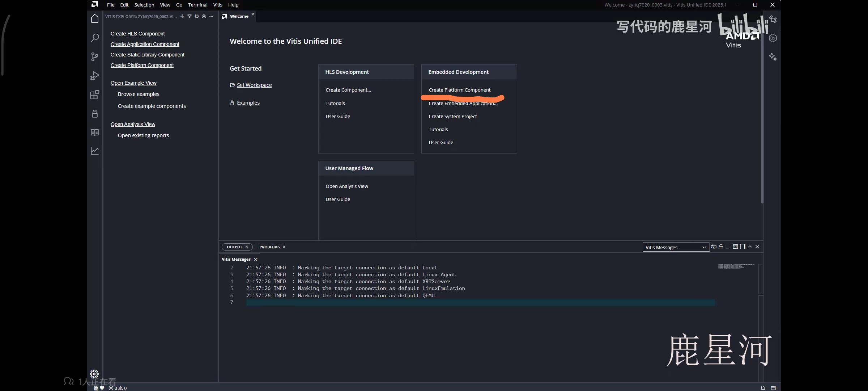Open the Source Control sidebar icon
This screenshot has height=391, width=868.
point(95,57)
